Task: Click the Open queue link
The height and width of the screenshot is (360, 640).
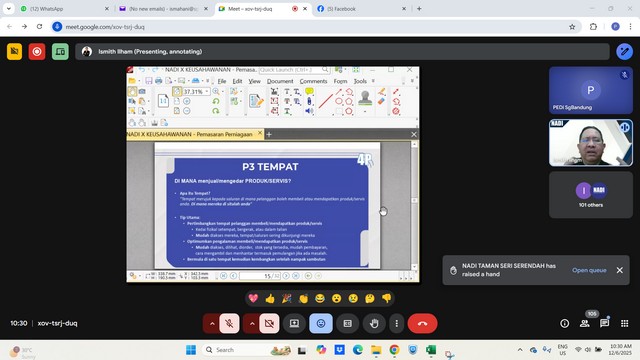Action: click(589, 270)
